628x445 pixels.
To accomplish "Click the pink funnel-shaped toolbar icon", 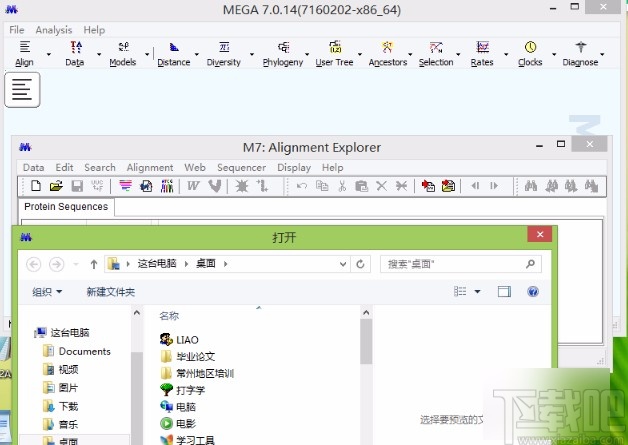I will click(x=125, y=185).
